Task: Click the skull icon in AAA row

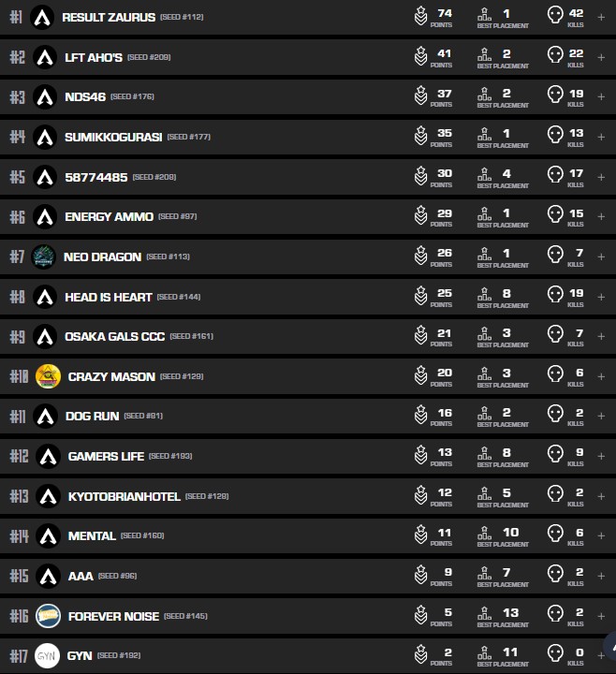Action: click(x=555, y=576)
